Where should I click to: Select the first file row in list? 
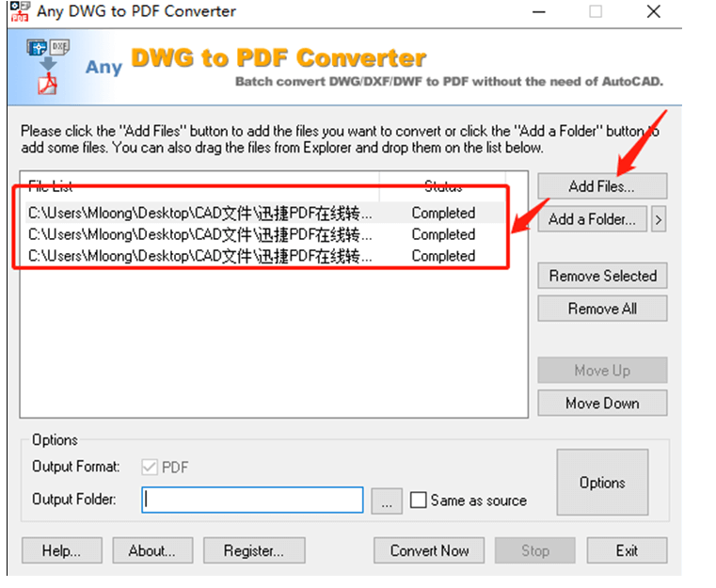(264, 213)
